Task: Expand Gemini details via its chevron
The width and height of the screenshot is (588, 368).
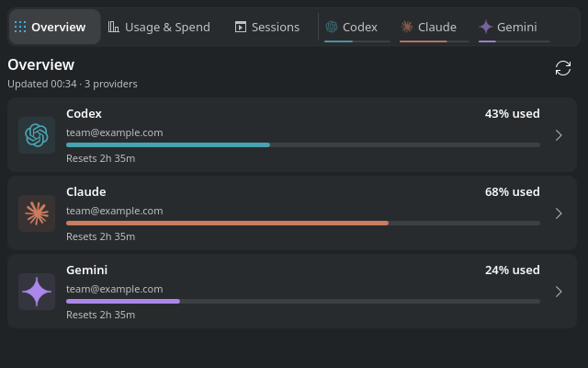Action: coord(559,292)
